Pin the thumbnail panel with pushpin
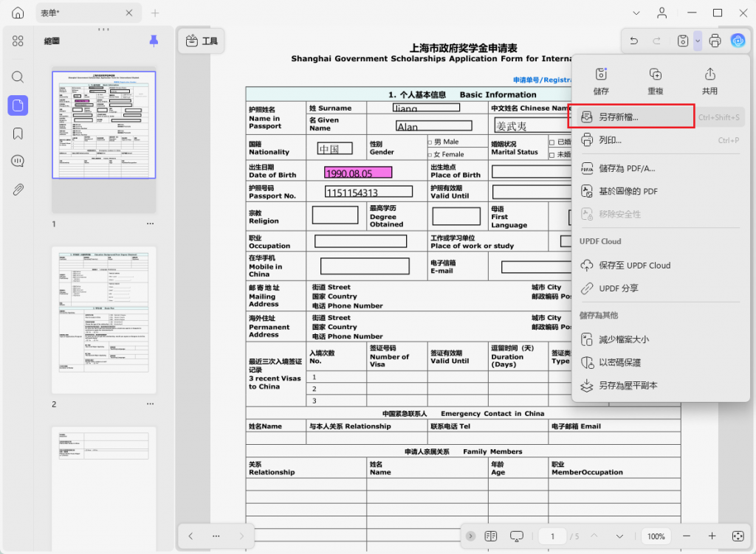Image resolution: width=756 pixels, height=554 pixels. pyautogui.click(x=154, y=41)
